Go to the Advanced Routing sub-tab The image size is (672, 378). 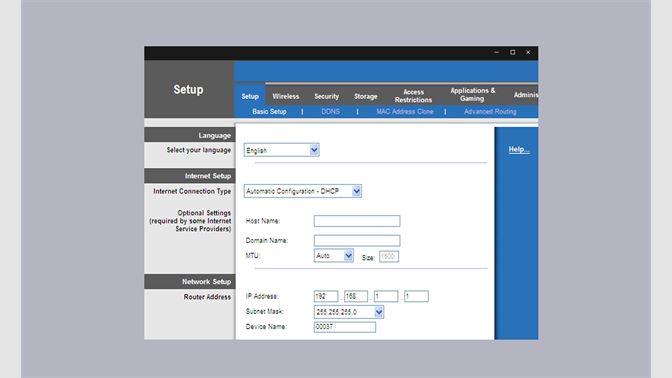490,111
